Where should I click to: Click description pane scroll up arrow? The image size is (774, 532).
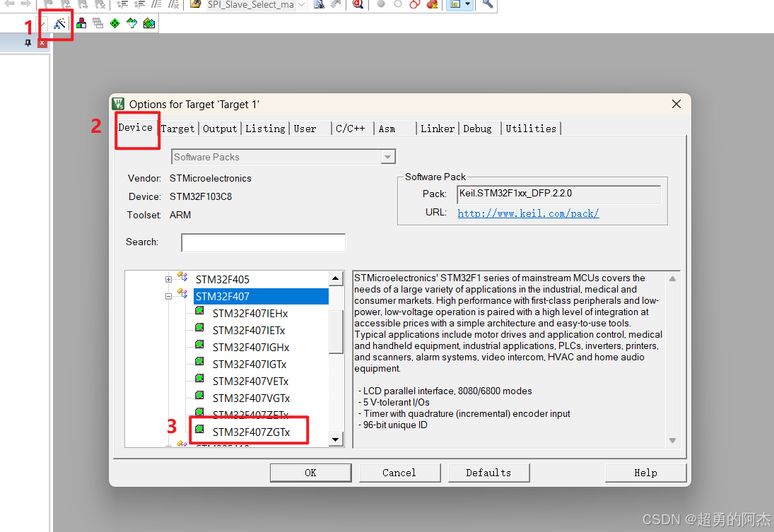click(672, 279)
